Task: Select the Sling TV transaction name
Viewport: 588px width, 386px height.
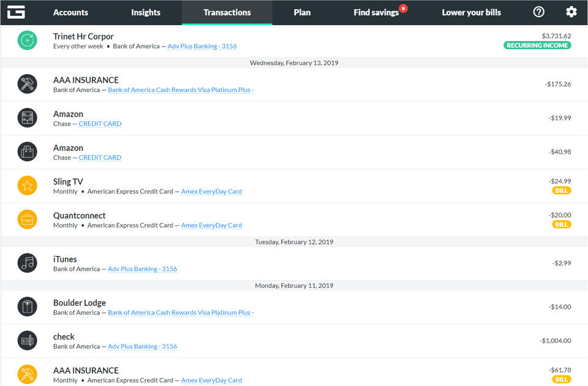Action: (x=68, y=181)
